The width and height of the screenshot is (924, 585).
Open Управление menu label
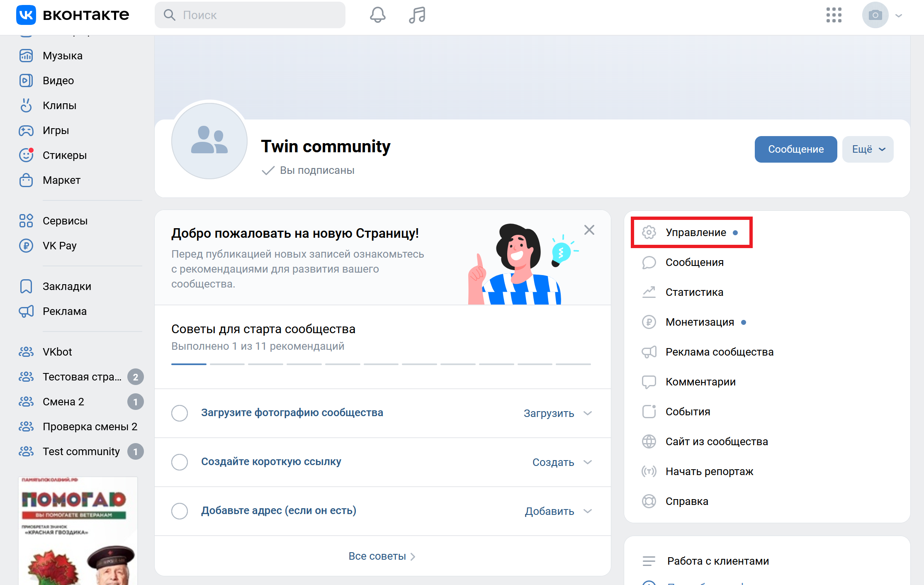click(x=696, y=232)
